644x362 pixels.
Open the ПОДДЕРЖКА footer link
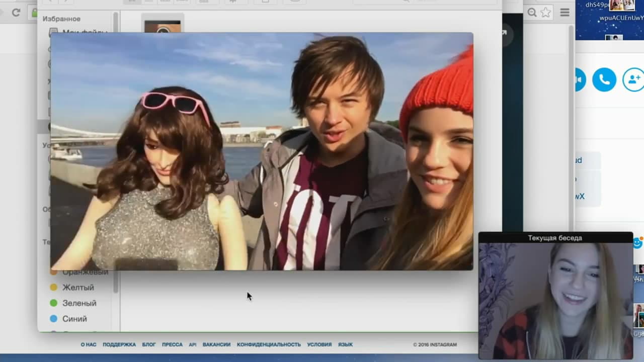tap(119, 345)
